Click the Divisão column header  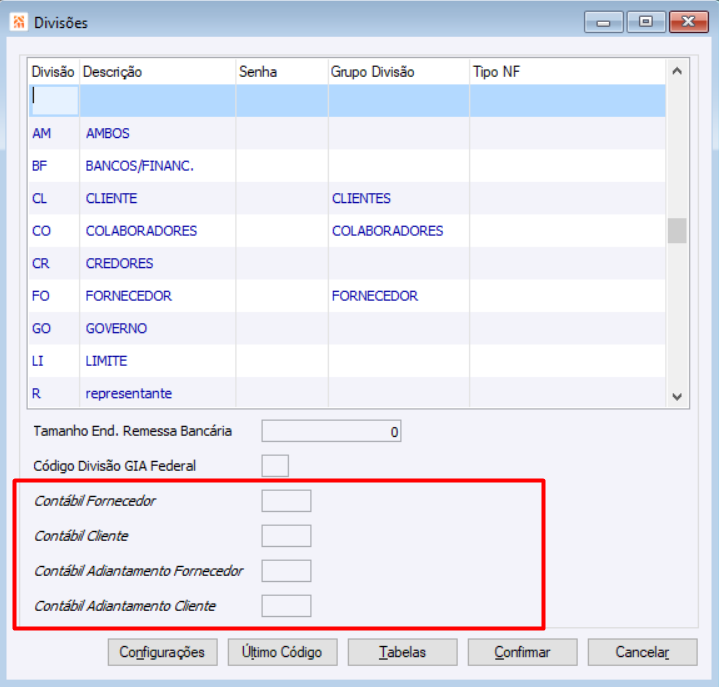pyautogui.click(x=53, y=72)
